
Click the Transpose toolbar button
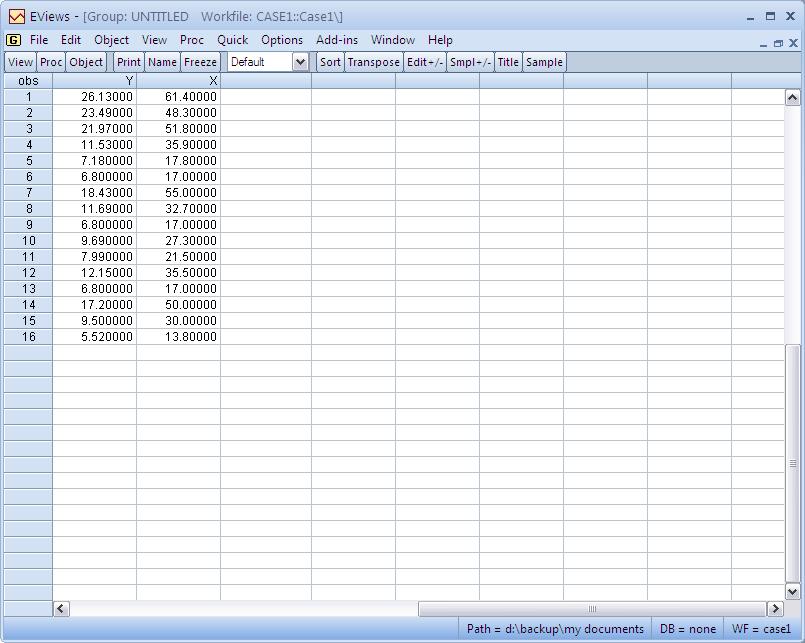point(373,62)
